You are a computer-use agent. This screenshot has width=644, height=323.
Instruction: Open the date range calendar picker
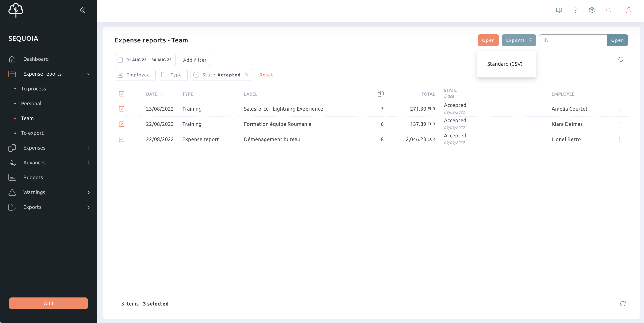[x=145, y=60]
